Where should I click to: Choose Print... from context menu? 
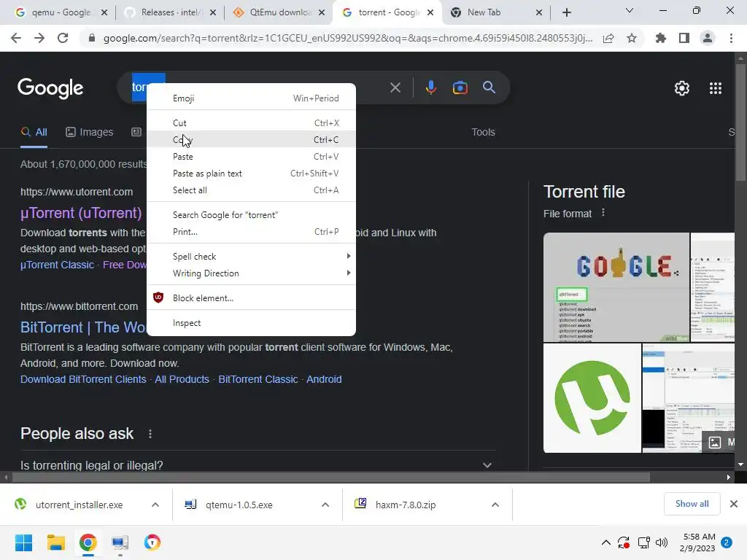252,232
